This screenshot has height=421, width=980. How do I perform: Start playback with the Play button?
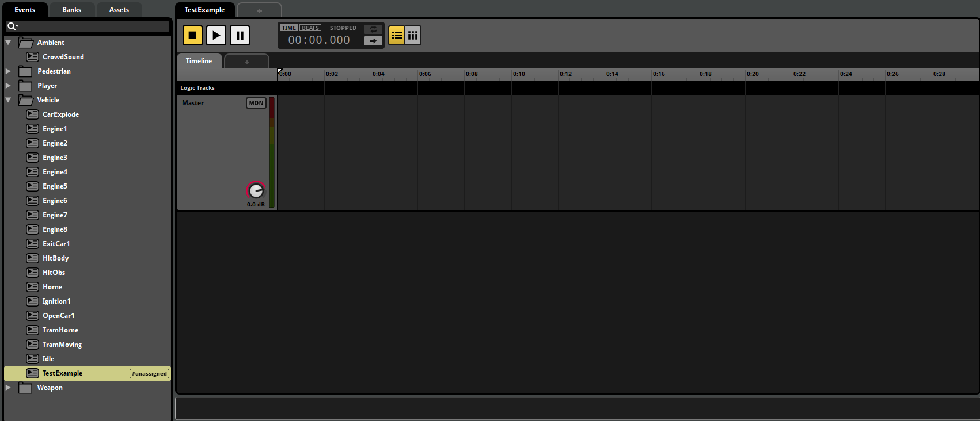[216, 35]
